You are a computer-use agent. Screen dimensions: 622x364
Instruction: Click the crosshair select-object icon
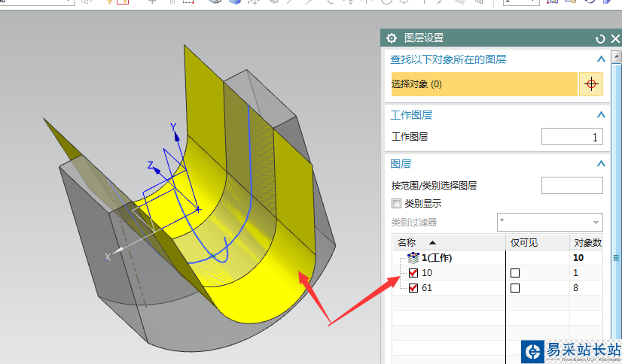(x=591, y=84)
